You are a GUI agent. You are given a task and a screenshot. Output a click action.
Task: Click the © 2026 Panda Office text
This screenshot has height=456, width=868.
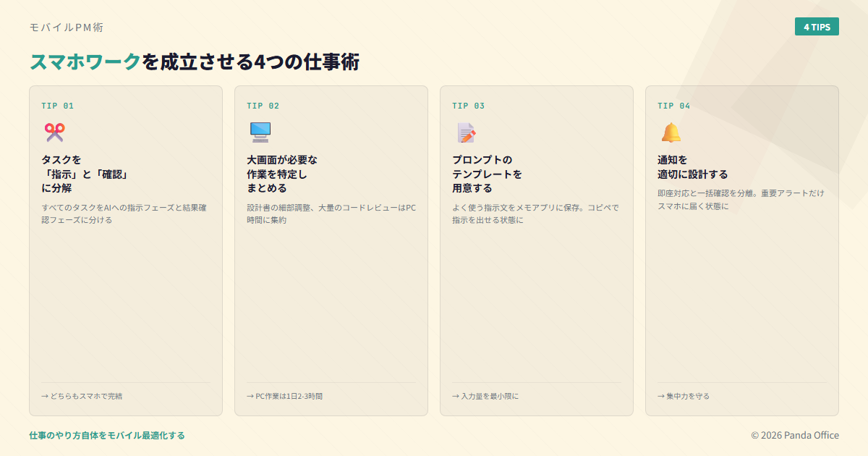point(794,435)
